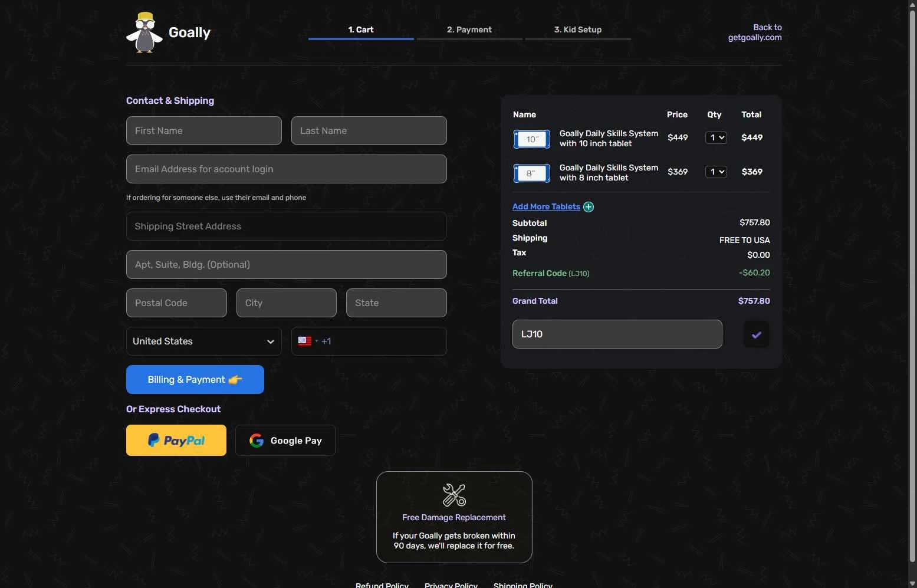This screenshot has width=917, height=588.
Task: Click the Add More Tablets link
Action: pos(546,207)
